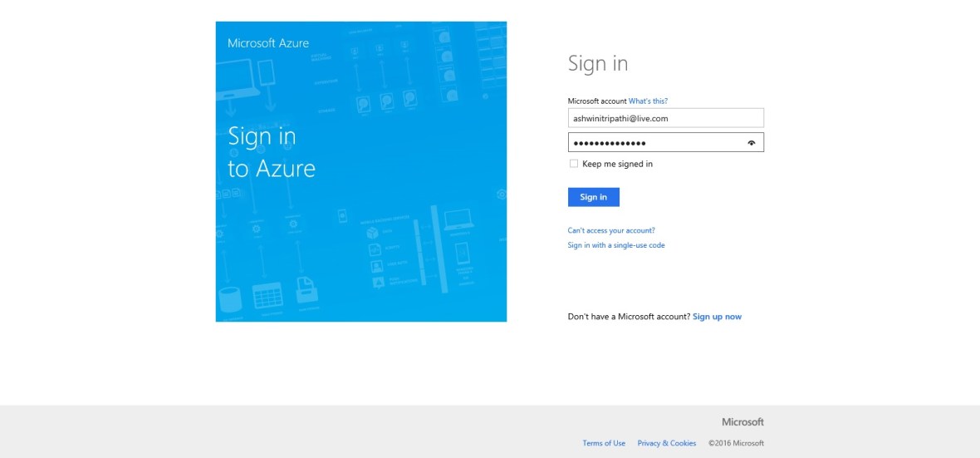Click the ©2016 Microsoft text
Screen dimensions: 980x458
(x=736, y=443)
